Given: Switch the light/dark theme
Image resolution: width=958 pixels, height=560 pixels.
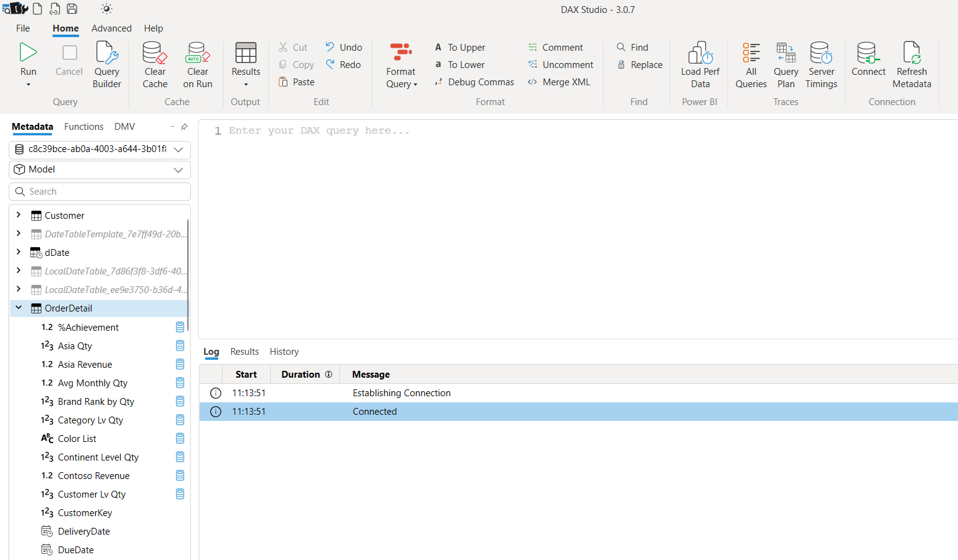Looking at the screenshot, I should click(106, 9).
